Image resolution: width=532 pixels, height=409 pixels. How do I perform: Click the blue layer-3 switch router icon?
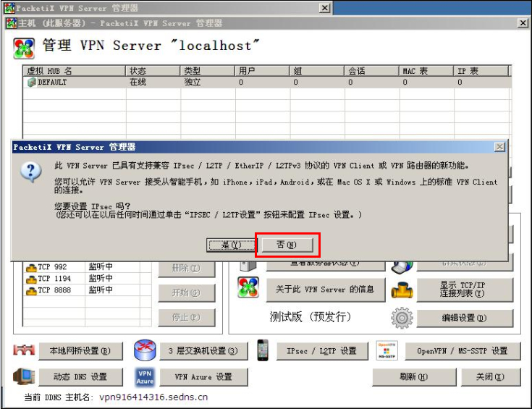[x=145, y=350]
